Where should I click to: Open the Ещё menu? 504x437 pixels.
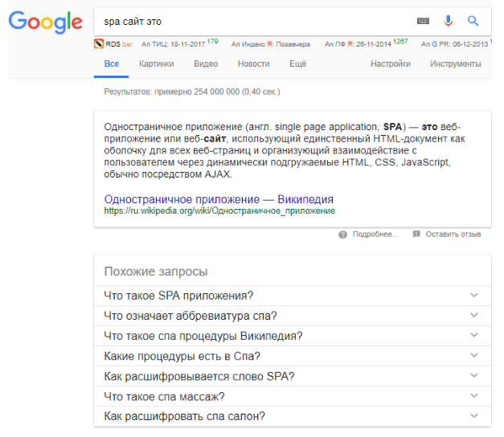click(298, 64)
